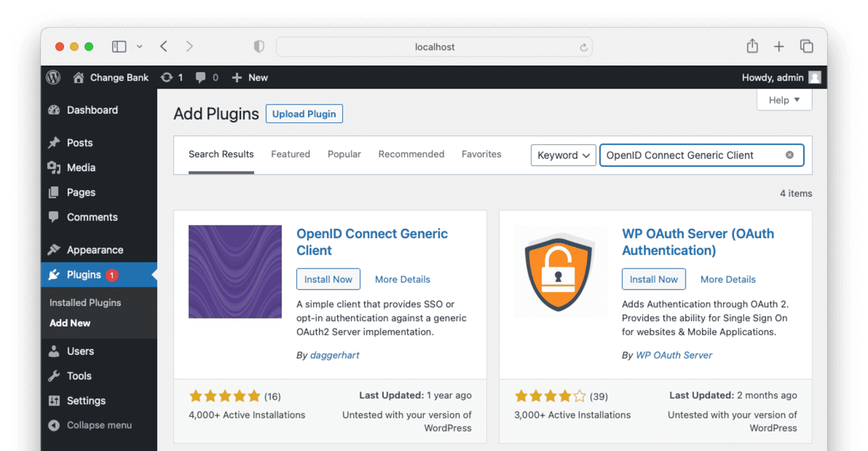Viewport: 868px width, 451px height.
Task: Click the admin avatar image
Action: 815,78
